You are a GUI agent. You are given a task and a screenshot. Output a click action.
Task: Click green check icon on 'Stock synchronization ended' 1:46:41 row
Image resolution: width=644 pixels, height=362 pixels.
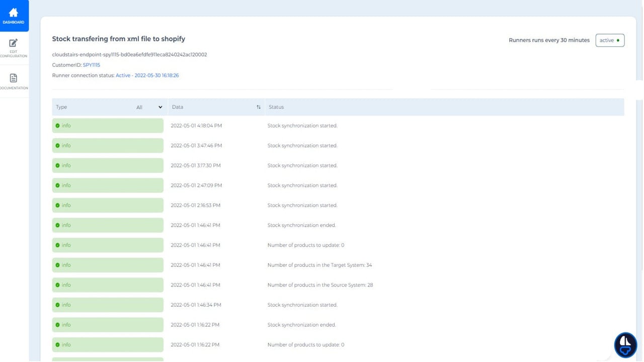[x=57, y=225]
